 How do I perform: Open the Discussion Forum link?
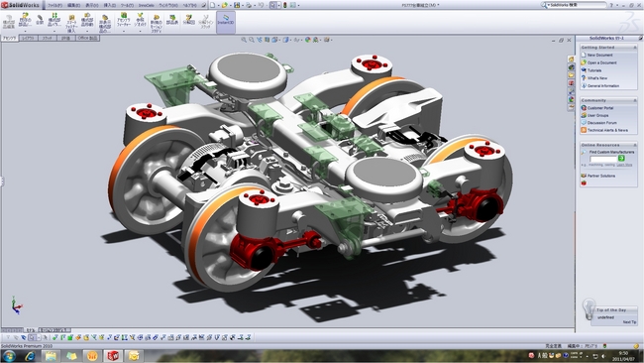tap(602, 123)
